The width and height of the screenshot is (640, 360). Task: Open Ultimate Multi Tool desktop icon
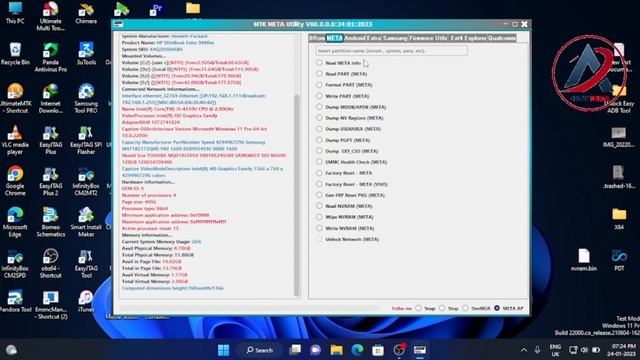point(51,16)
